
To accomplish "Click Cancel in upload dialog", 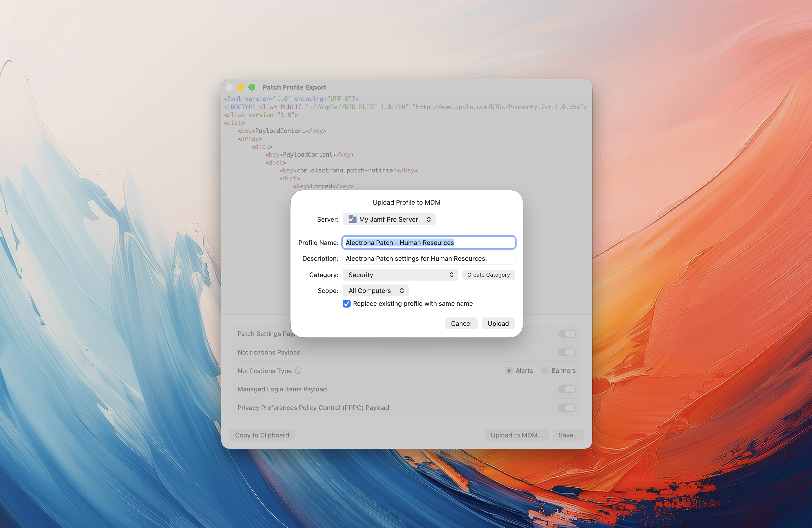I will [x=461, y=323].
